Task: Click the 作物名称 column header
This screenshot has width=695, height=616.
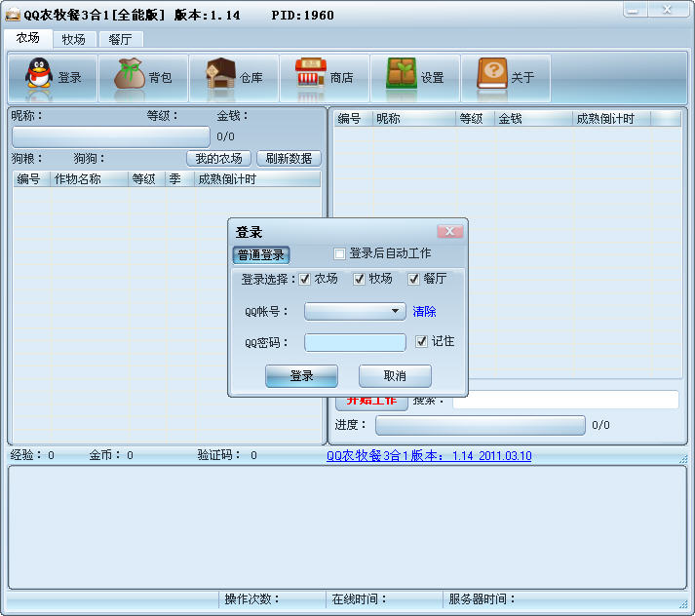Action: (x=90, y=179)
